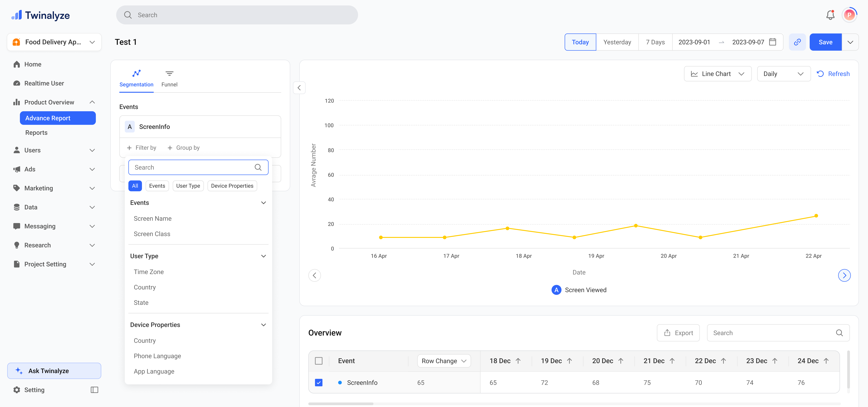Sort the 20 Dec column arrow
868x407 pixels.
621,361
